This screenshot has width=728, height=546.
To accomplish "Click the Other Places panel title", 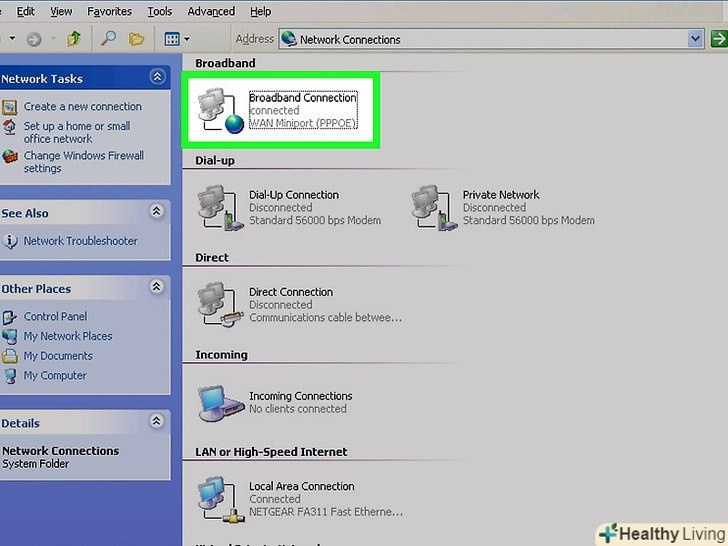I will 36,289.
